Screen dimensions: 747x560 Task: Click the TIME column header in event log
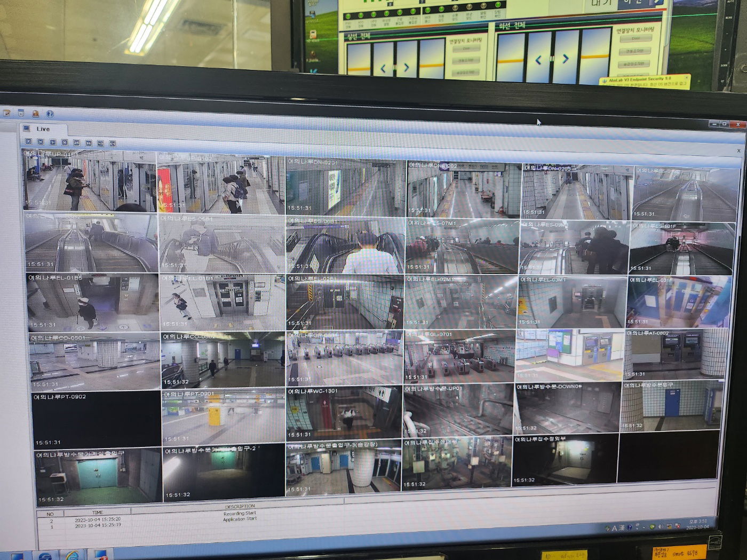98,513
